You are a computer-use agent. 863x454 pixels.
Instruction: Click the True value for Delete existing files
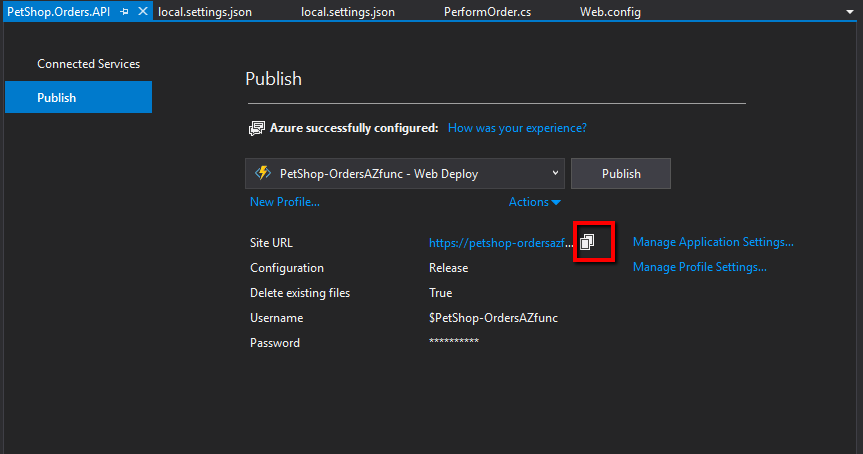440,293
